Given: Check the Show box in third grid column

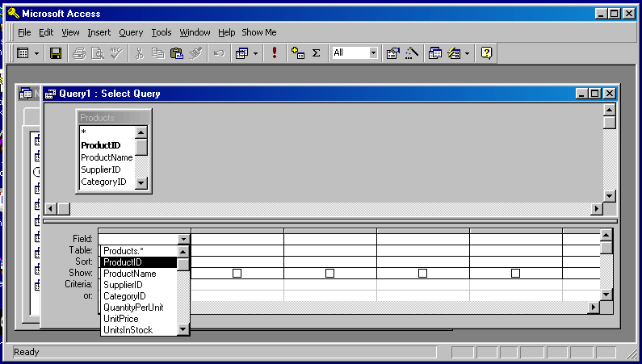Looking at the screenshot, I should pos(329,273).
